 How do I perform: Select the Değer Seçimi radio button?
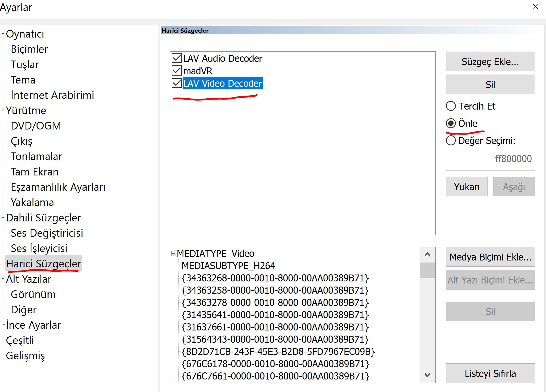point(451,140)
